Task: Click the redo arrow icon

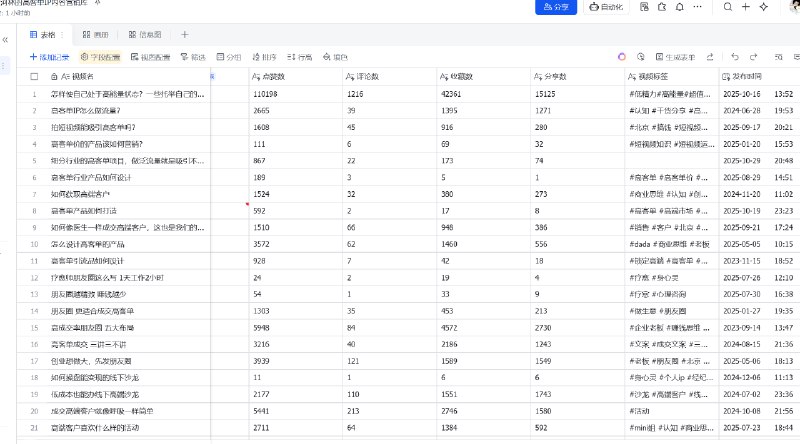Action: pyautogui.click(x=753, y=57)
